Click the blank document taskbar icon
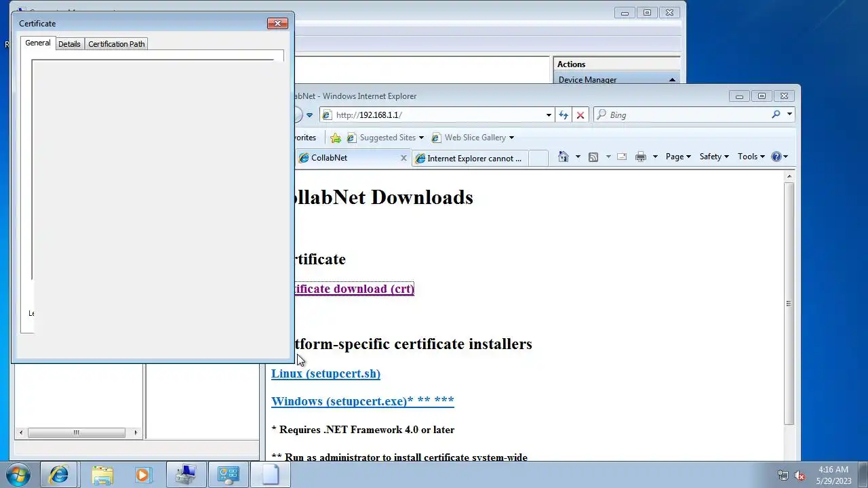This screenshot has height=488, width=868. (x=271, y=474)
